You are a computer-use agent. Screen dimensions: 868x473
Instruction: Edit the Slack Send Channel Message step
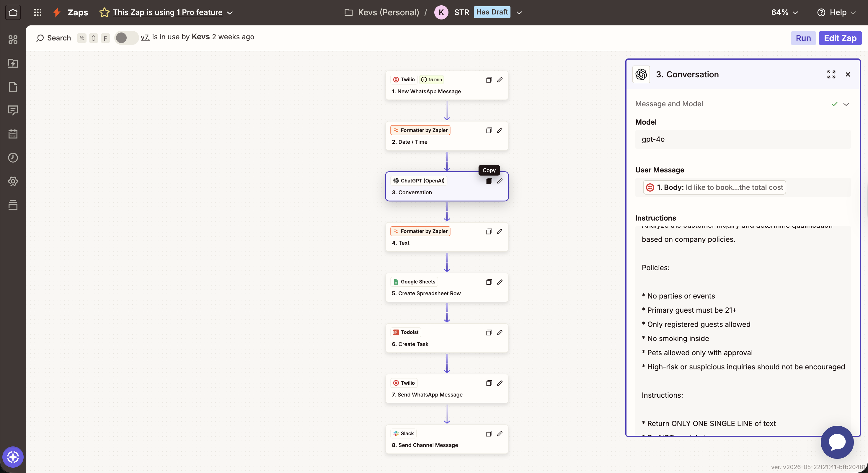tap(500, 433)
